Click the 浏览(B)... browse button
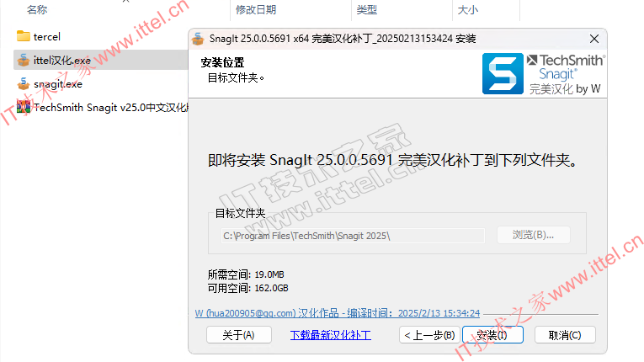This screenshot has width=644, height=362. pos(533,235)
